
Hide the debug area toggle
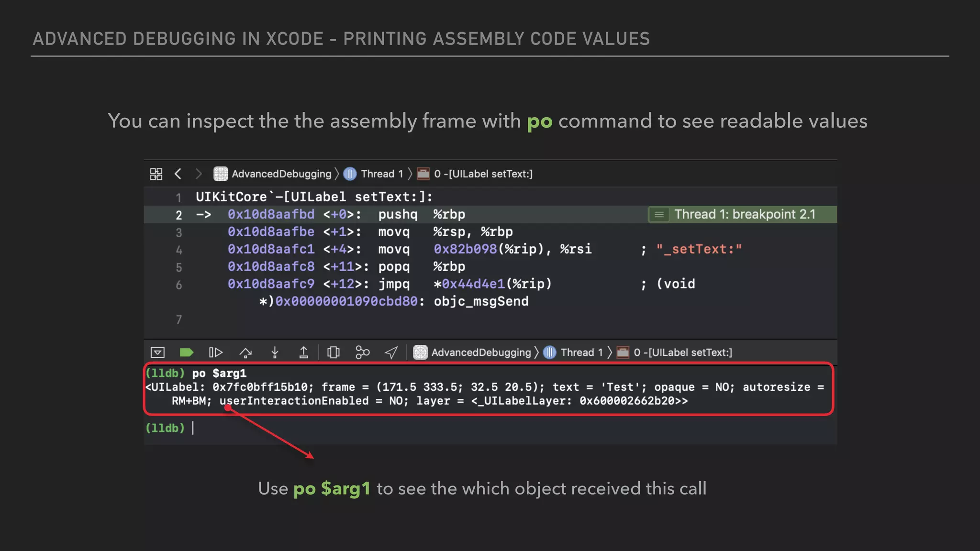point(157,353)
